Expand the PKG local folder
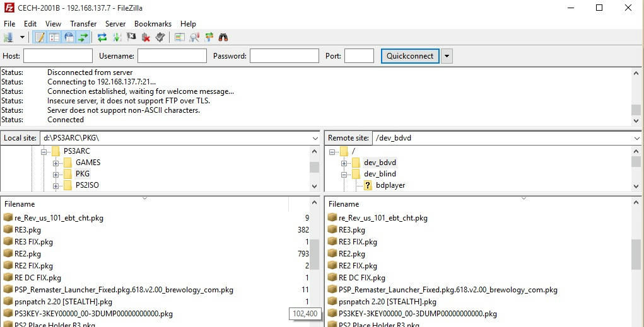644x327 pixels. [56, 175]
